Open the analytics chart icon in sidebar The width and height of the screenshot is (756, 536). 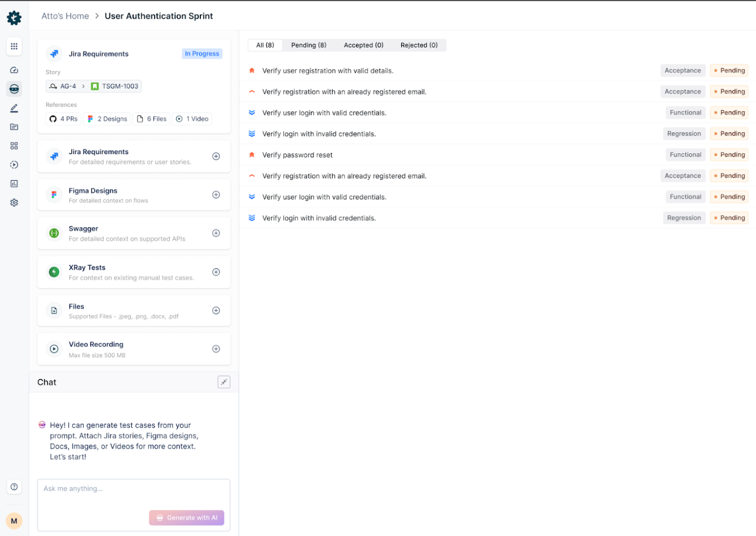tap(14, 184)
